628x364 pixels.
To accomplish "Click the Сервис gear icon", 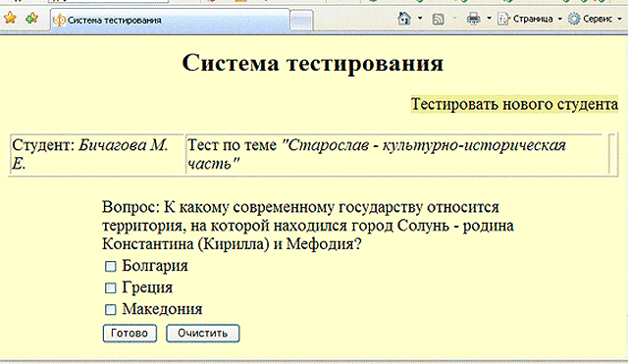I will coord(574,19).
